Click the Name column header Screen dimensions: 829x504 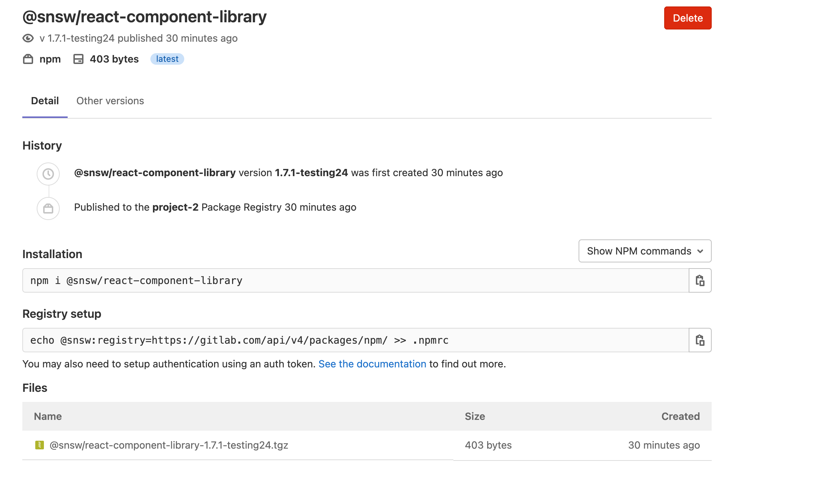[48, 416]
